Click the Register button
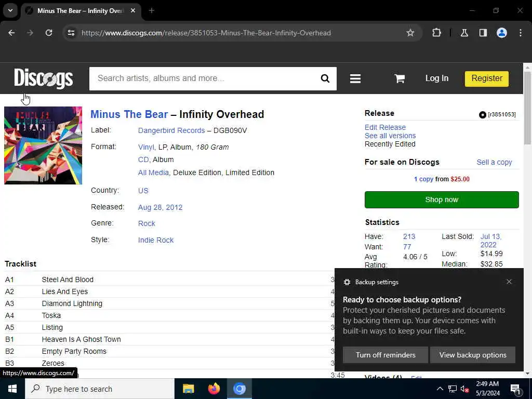The width and height of the screenshot is (532, 399). click(x=486, y=79)
